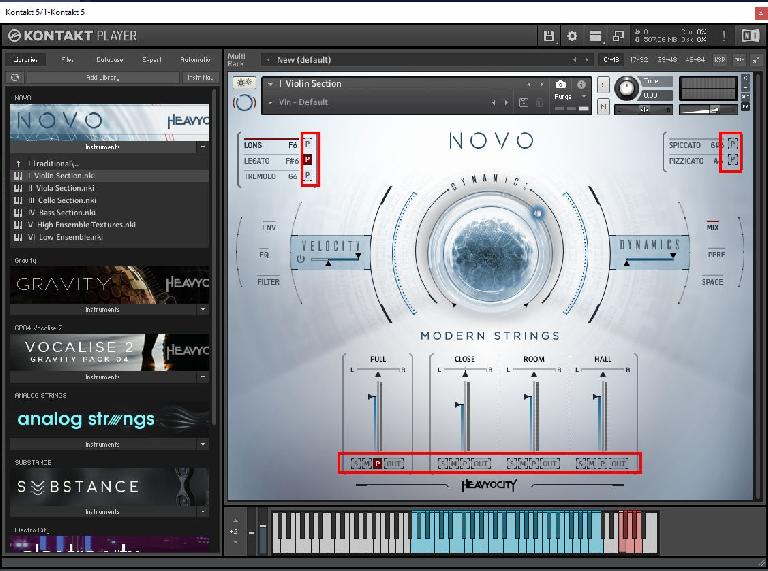Click the Native Instruments NI logo

click(x=750, y=35)
